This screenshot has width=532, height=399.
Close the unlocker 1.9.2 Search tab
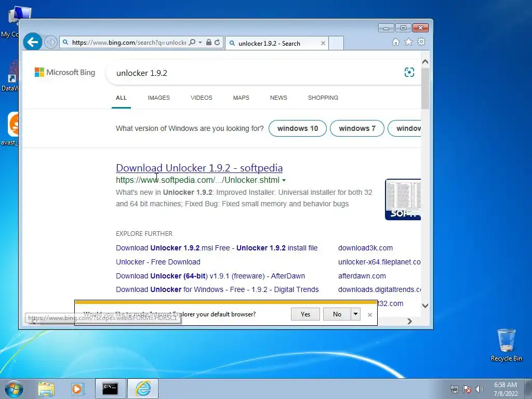[x=323, y=43]
